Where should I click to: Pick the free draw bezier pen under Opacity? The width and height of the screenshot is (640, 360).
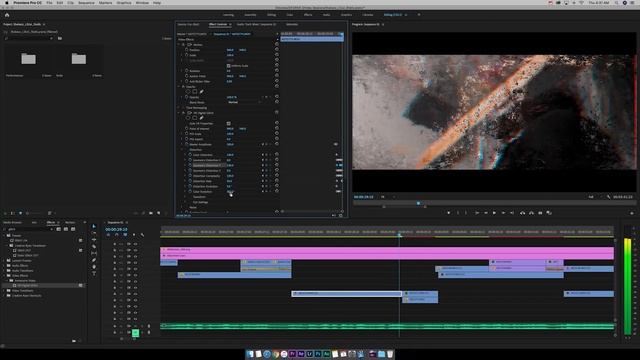click(201, 92)
